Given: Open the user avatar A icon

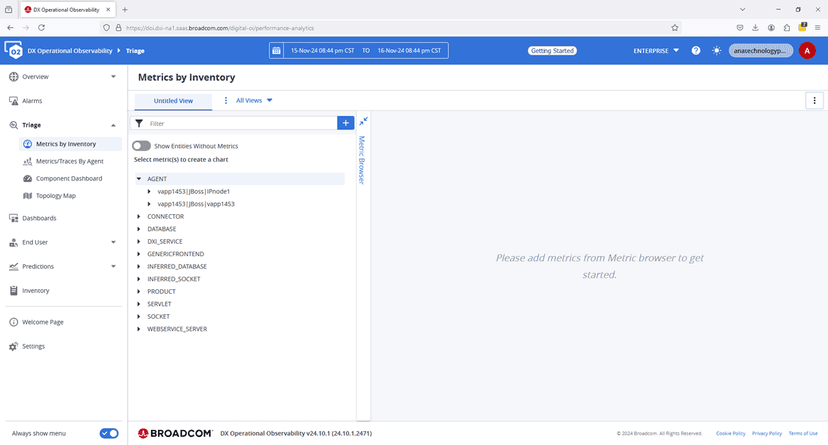Looking at the screenshot, I should 807,50.
